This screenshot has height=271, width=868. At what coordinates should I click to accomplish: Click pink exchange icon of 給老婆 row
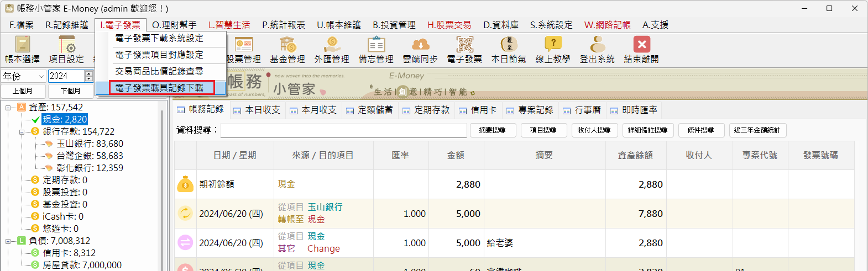point(185,242)
